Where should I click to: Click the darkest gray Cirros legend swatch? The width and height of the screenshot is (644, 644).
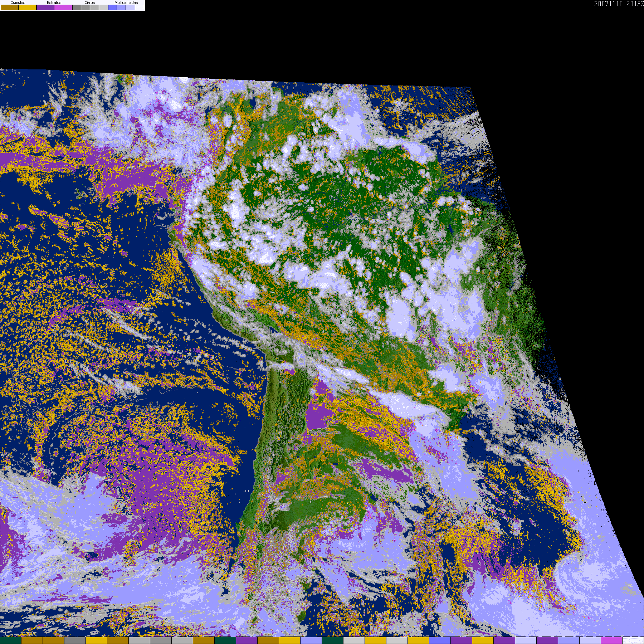[77, 8]
